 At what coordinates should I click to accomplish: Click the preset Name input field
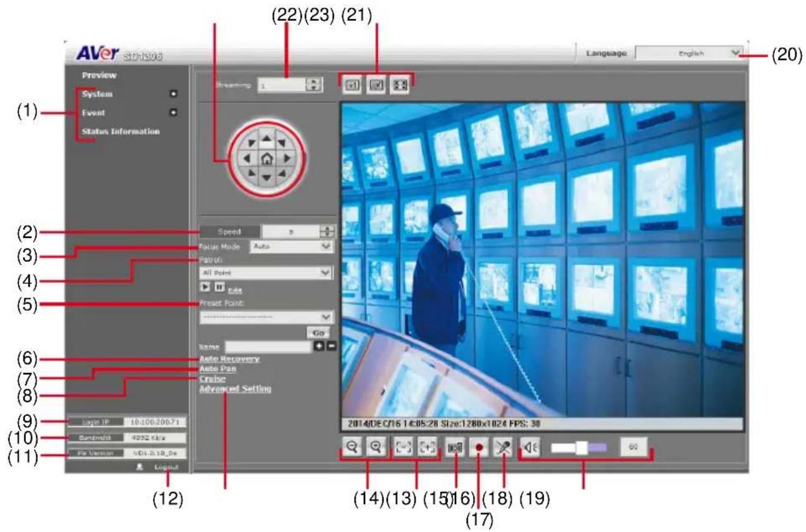click(x=268, y=346)
